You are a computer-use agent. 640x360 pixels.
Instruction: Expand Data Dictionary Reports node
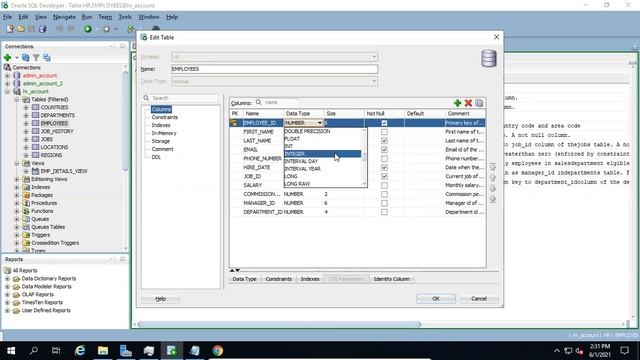[7, 279]
